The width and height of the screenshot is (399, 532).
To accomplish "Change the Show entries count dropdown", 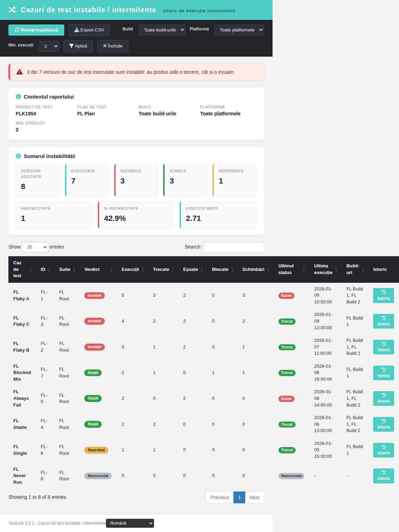I will (x=35, y=247).
